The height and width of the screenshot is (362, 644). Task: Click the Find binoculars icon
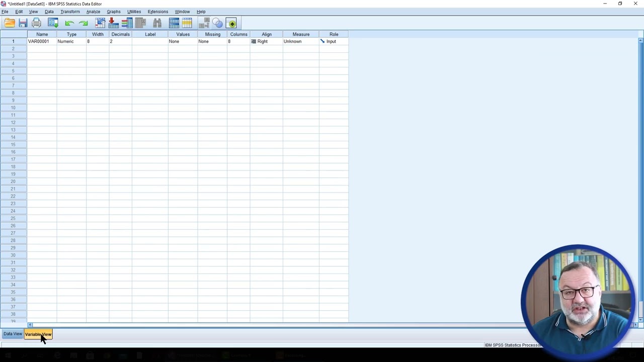point(157,23)
